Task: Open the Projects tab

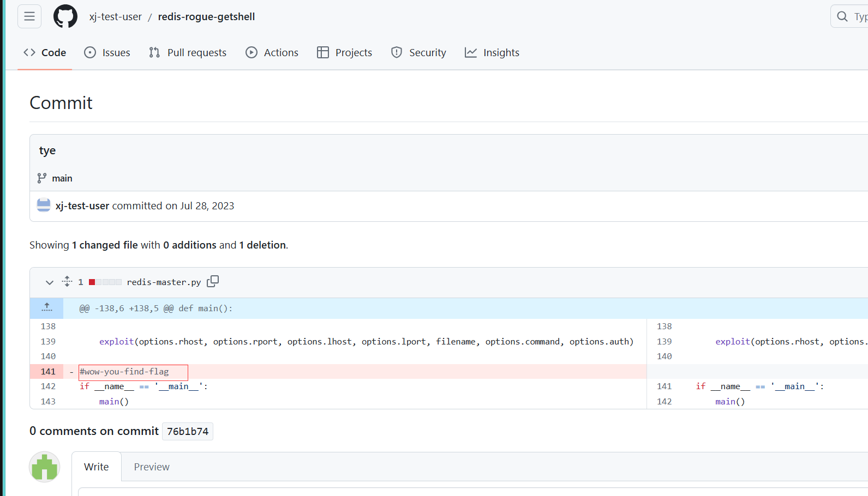Action: (x=344, y=52)
